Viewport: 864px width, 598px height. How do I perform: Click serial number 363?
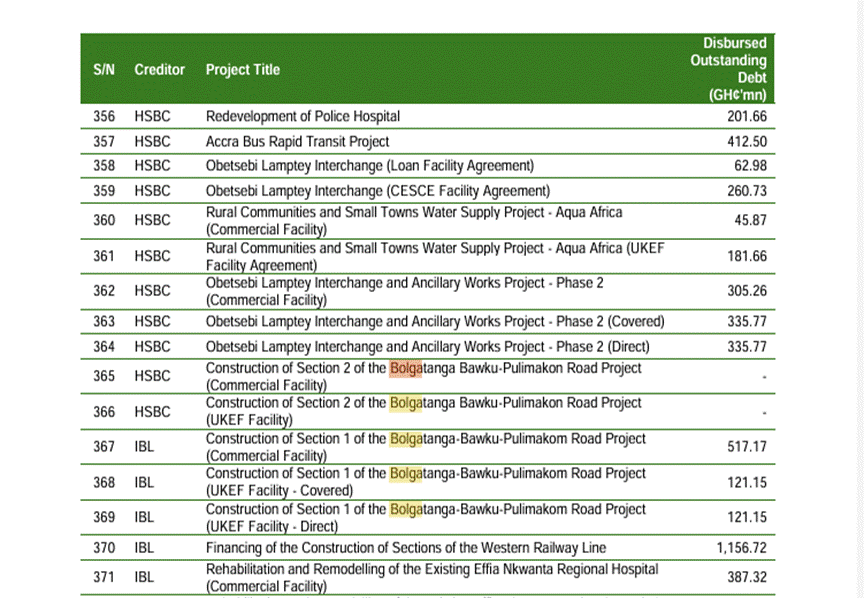click(104, 321)
